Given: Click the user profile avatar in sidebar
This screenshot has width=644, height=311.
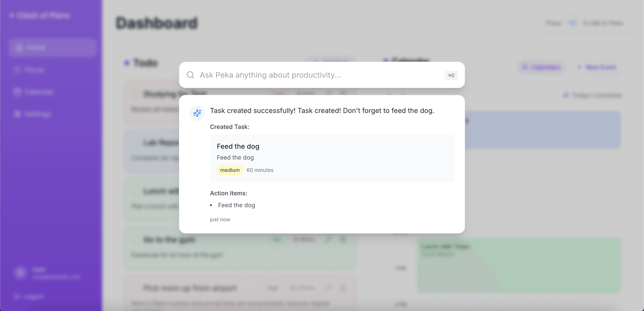Looking at the screenshot, I should (x=20, y=273).
